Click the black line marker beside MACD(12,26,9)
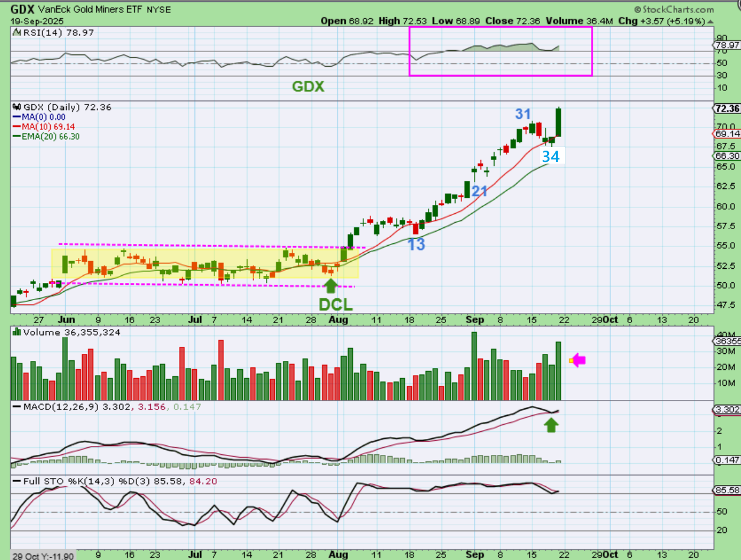Viewport: 741px width, 560px height. click(17, 407)
